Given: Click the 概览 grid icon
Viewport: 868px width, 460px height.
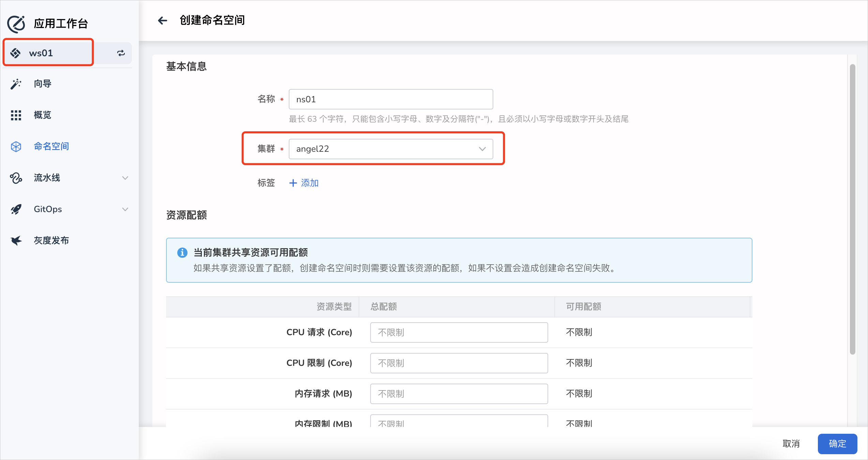Looking at the screenshot, I should pos(16,115).
